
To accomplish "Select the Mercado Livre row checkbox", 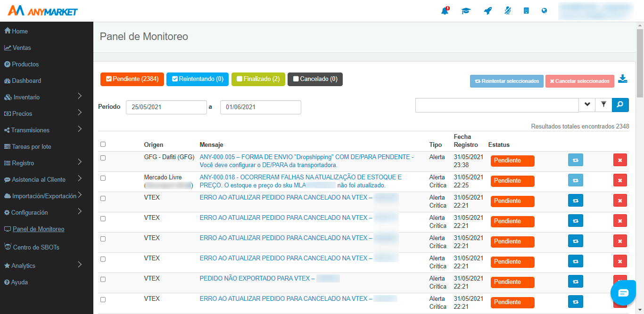I will click(x=103, y=178).
